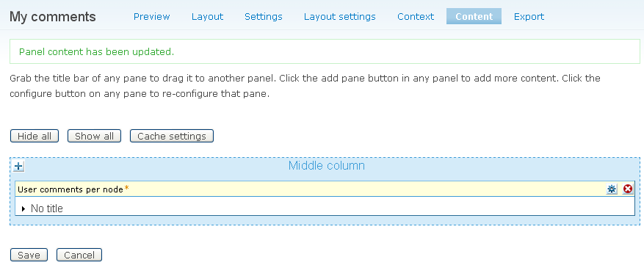Screen dimensions: 644x268
Task: Cancel the panel changes
Action: [79, 255]
